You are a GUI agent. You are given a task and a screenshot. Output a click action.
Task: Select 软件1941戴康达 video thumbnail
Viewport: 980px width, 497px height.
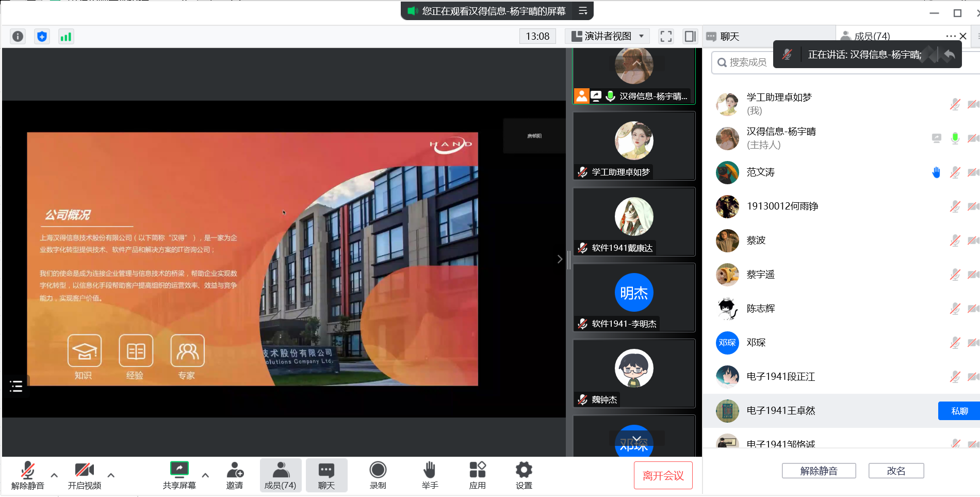(x=634, y=222)
